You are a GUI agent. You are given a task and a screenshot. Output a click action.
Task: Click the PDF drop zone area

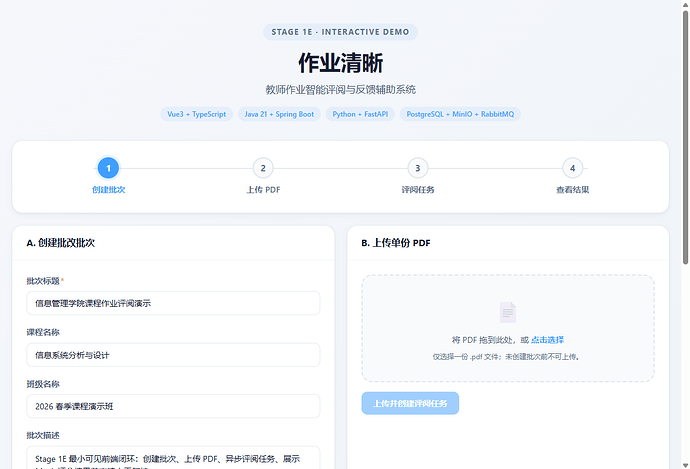[x=508, y=328]
